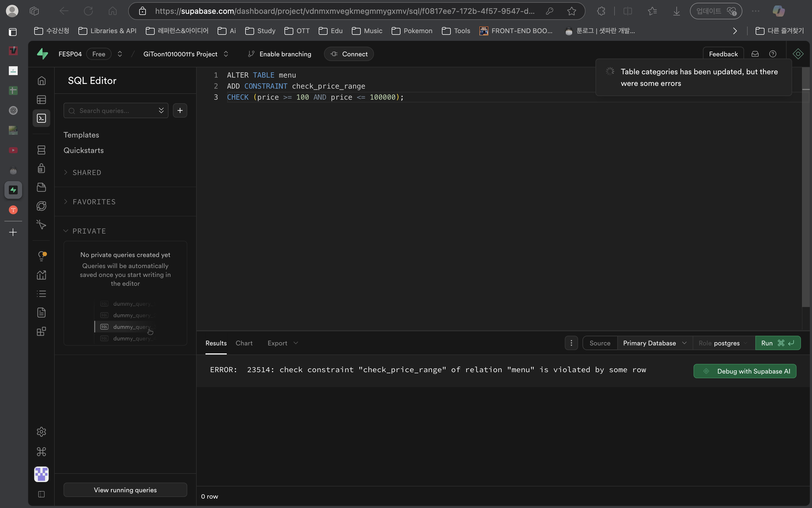Click View running queries
812x508 pixels.
pos(125,490)
